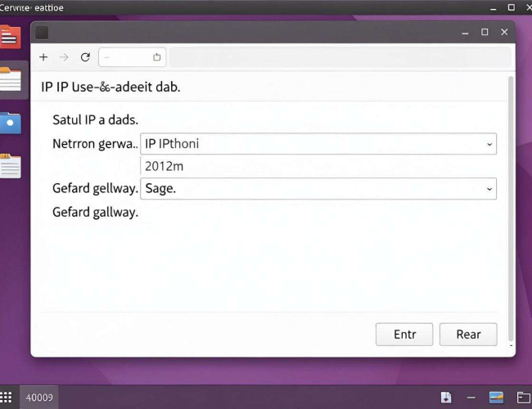Click the folder window tray icon
This screenshot has height=409, width=532.
(523, 398)
